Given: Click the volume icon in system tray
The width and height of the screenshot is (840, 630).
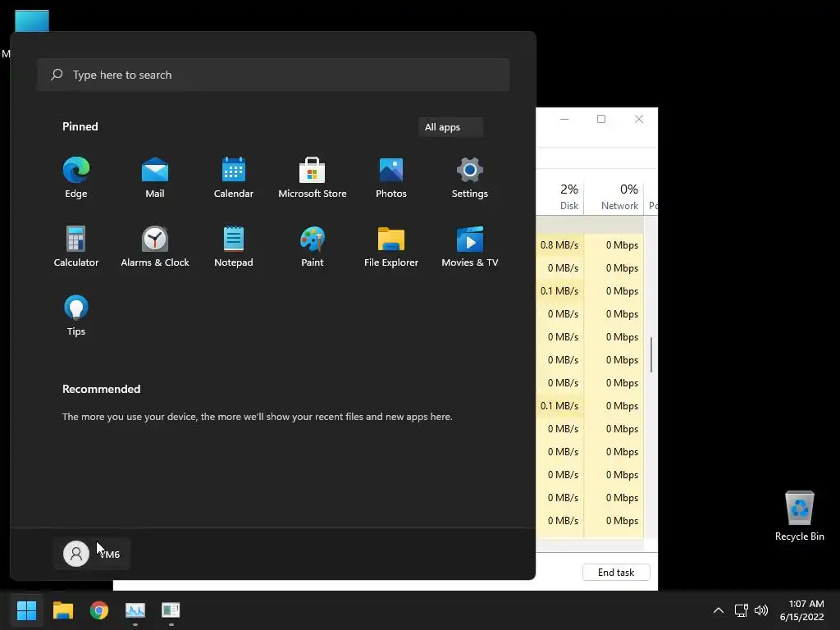Looking at the screenshot, I should pos(761,610).
